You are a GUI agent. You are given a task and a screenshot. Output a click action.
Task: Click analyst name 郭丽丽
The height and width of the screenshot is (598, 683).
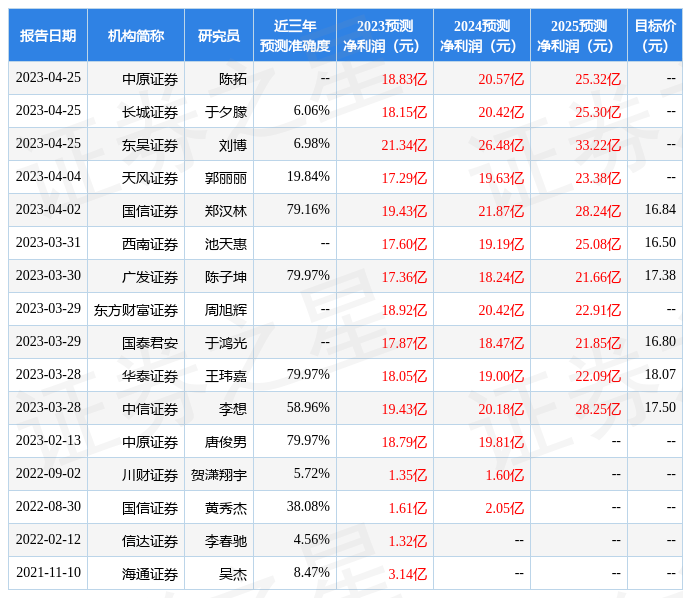(226, 178)
